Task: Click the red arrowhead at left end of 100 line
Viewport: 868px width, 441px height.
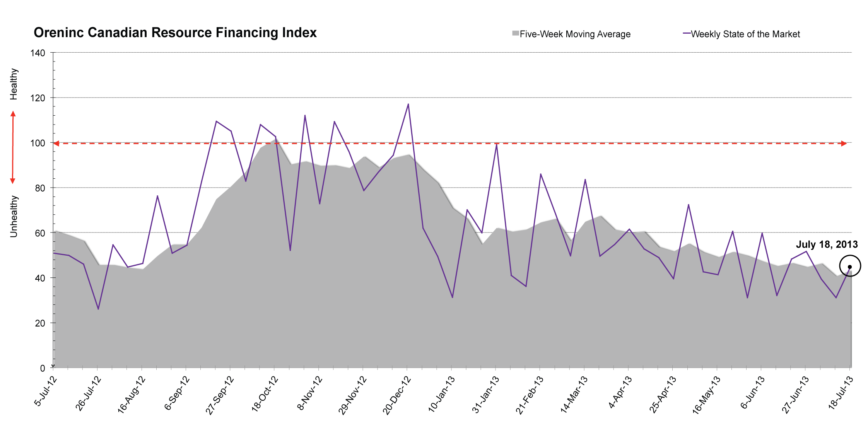Action: [56, 144]
